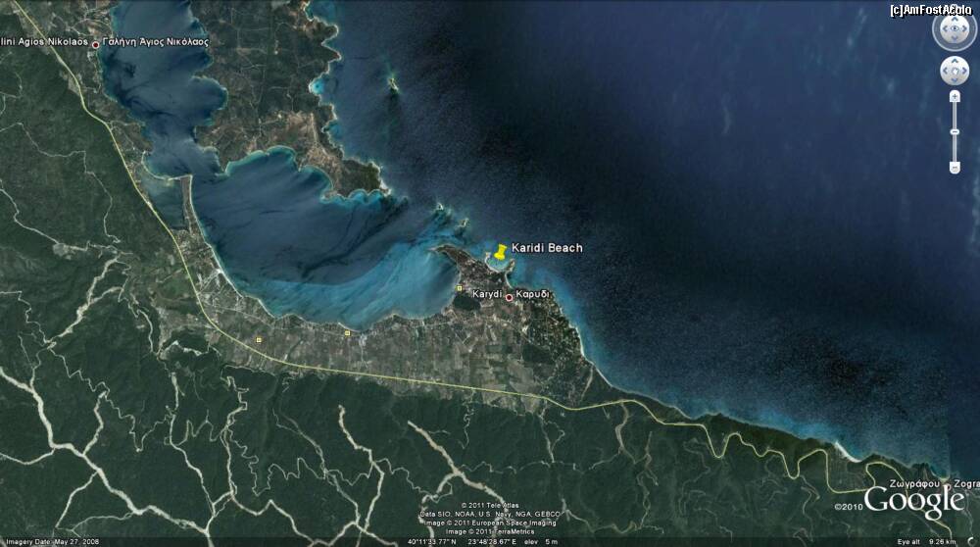Image resolution: width=980 pixels, height=547 pixels.
Task: Click the yellow Karidi Beach pushpin
Action: tap(501, 252)
